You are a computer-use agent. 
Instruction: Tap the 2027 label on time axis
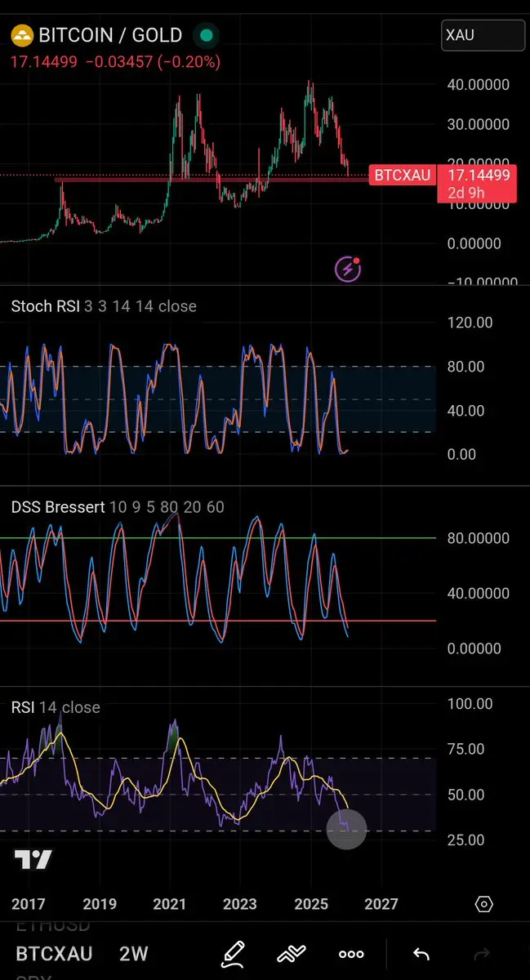(x=381, y=904)
